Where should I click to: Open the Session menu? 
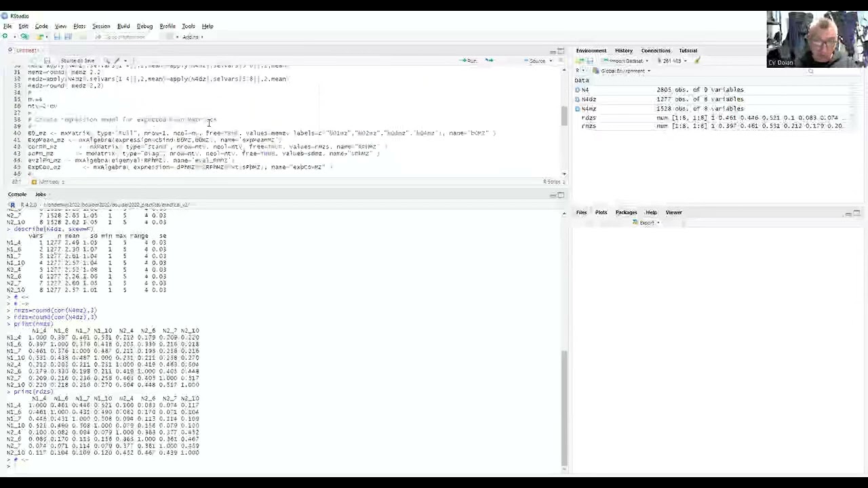pos(101,26)
